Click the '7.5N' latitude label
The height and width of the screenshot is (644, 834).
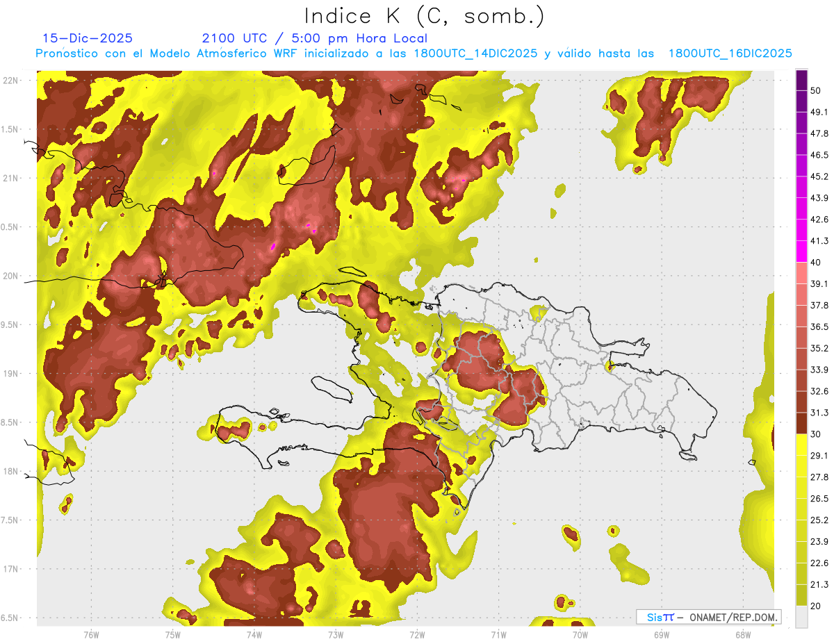9,520
